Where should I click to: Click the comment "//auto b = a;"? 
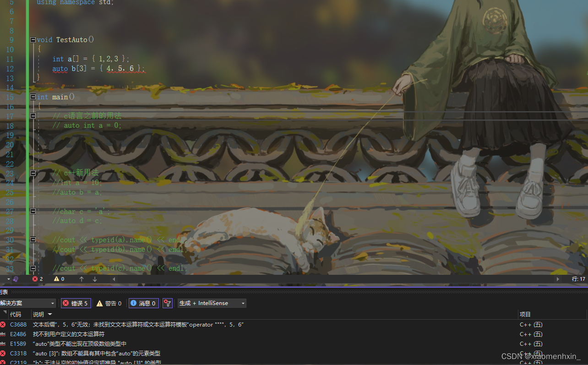(x=77, y=192)
